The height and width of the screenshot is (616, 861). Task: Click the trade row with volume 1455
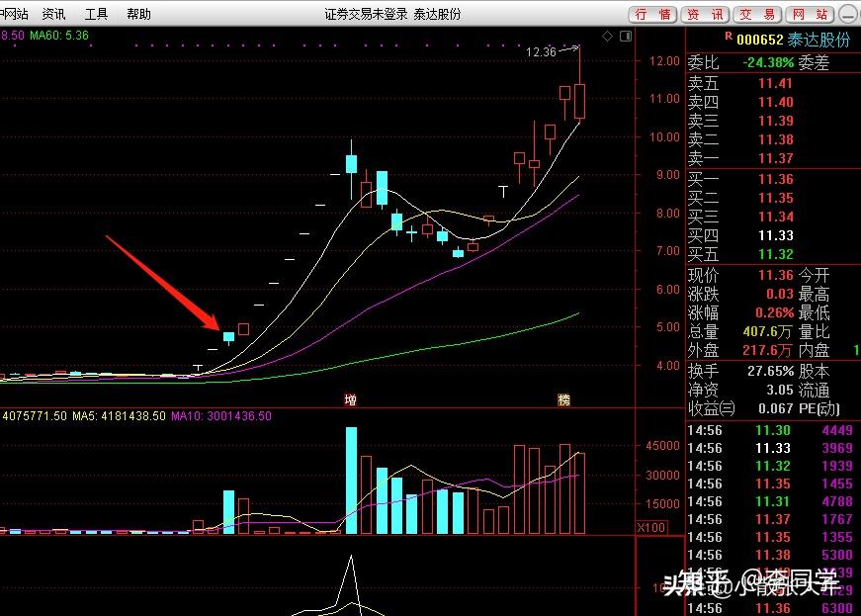coord(771,484)
